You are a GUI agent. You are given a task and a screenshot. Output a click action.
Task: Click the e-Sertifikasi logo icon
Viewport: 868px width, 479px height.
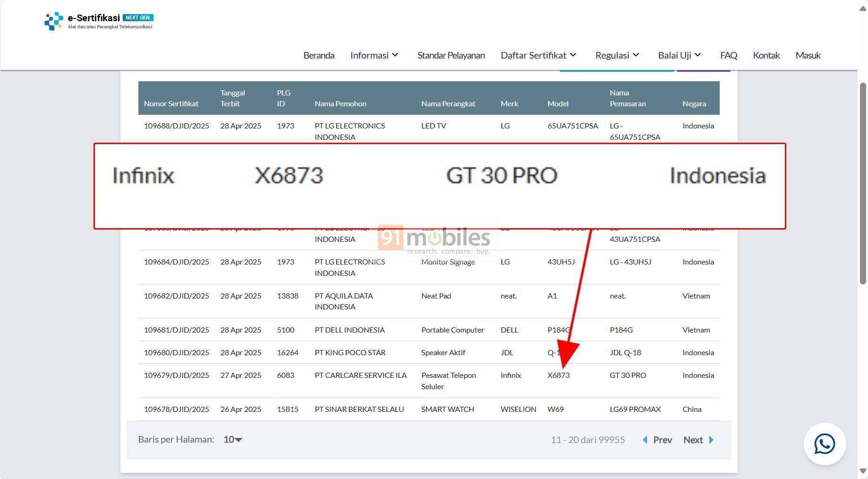53,21
